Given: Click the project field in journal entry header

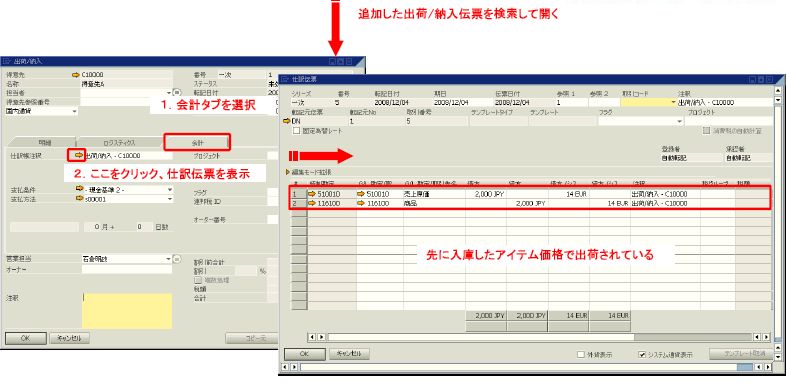Looking at the screenshot, I should coord(729,121).
